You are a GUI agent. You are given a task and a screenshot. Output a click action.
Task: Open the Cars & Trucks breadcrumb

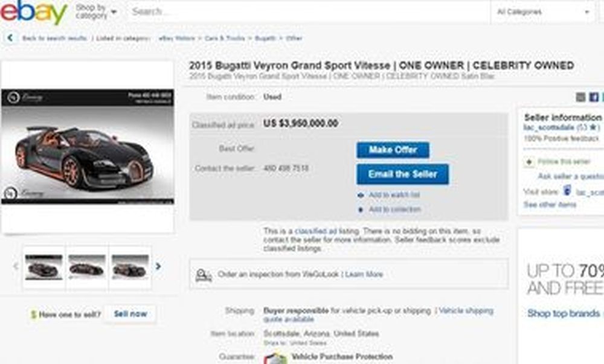point(225,38)
